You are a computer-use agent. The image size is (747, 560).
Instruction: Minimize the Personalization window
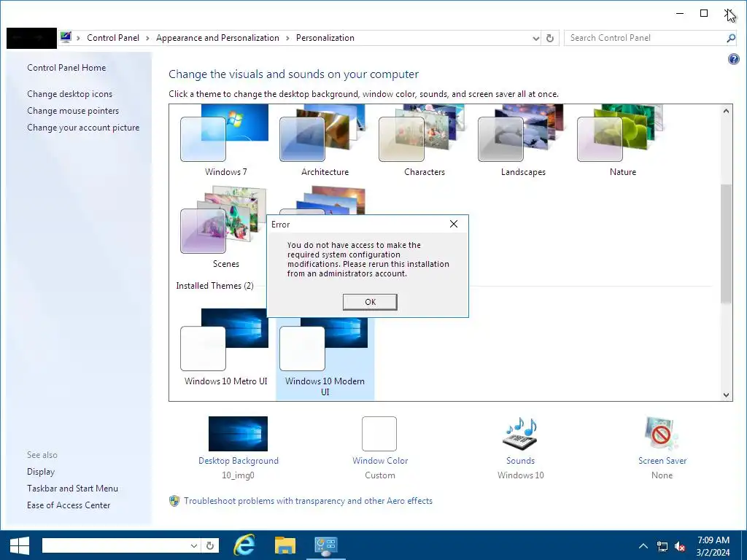[x=680, y=13]
